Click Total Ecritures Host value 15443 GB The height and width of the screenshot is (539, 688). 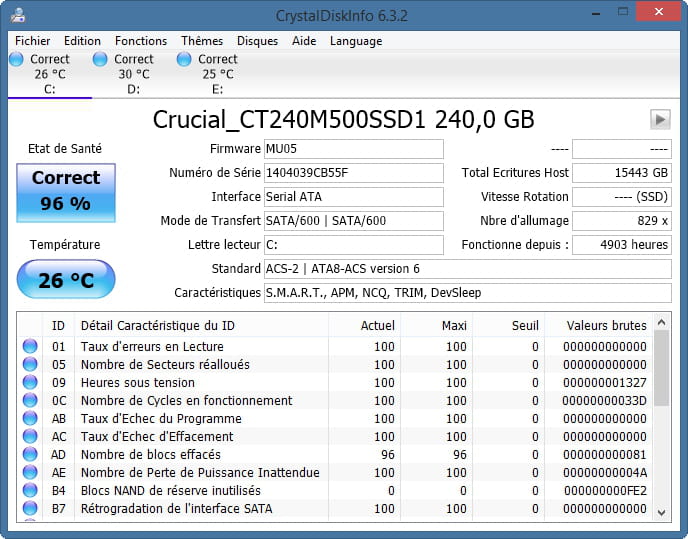[622, 172]
